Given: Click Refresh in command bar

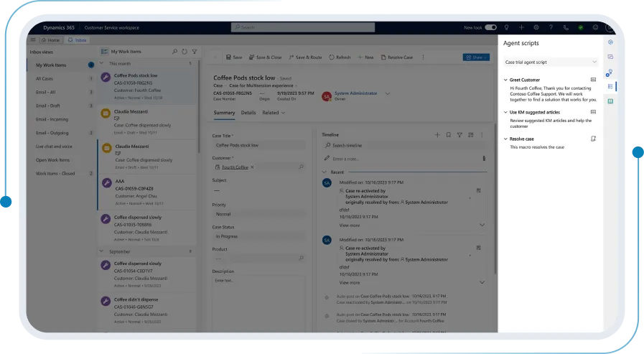Looking at the screenshot, I should (x=340, y=57).
